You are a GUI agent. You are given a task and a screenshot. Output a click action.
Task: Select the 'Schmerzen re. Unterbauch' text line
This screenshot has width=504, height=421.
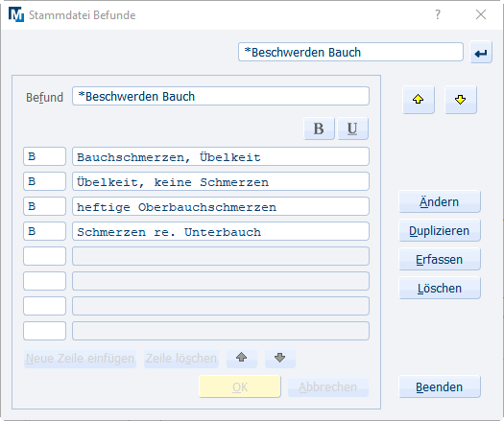[221, 231]
